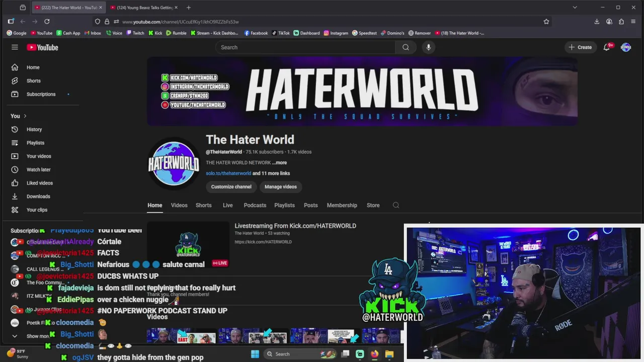This screenshot has height=362, width=644.
Task: Start voice search with the microphone icon
Action: (428, 47)
